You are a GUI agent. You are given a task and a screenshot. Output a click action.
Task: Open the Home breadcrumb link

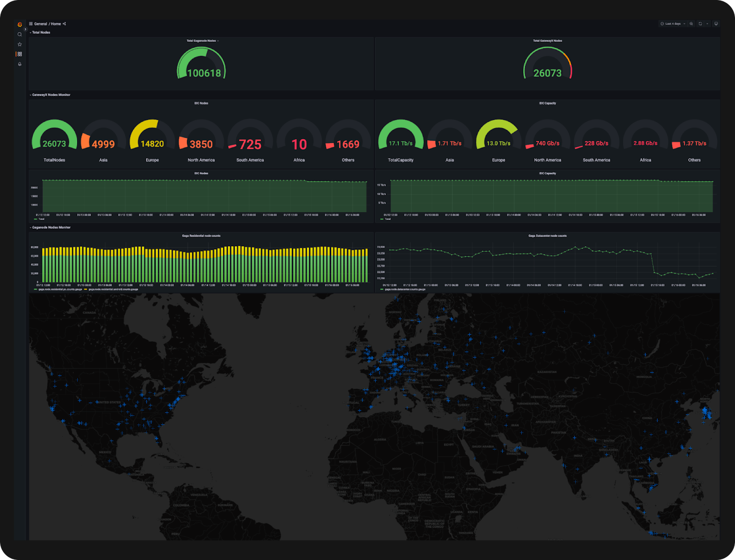coord(56,24)
